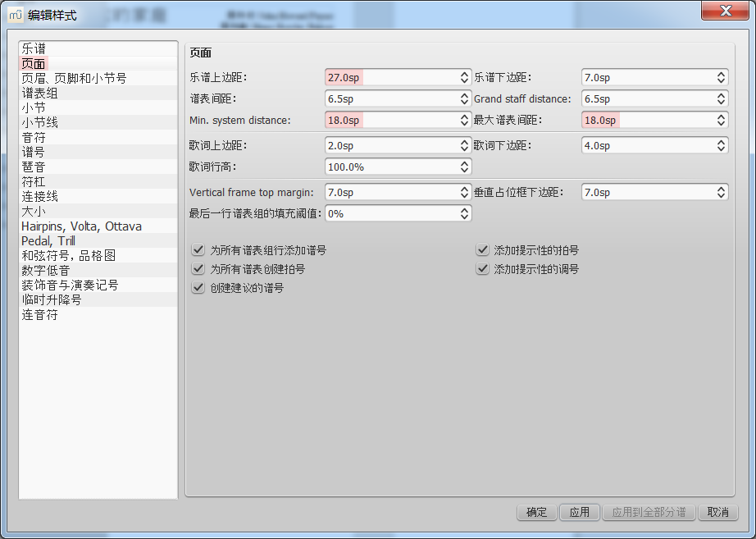Select 临时升降号 in the sidebar list

tap(51, 299)
